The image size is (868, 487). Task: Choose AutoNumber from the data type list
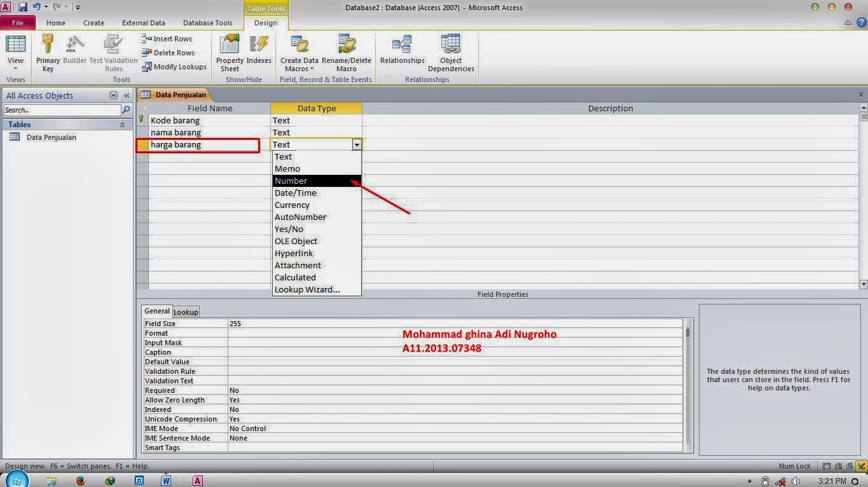tap(317, 217)
